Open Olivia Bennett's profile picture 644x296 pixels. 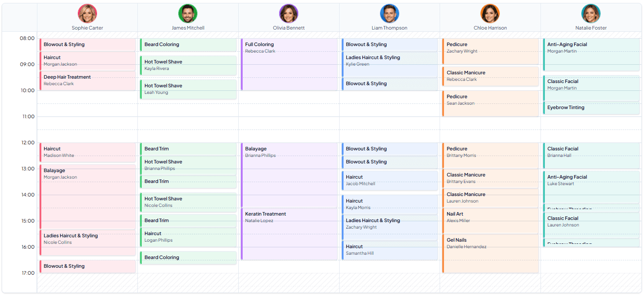coord(288,13)
